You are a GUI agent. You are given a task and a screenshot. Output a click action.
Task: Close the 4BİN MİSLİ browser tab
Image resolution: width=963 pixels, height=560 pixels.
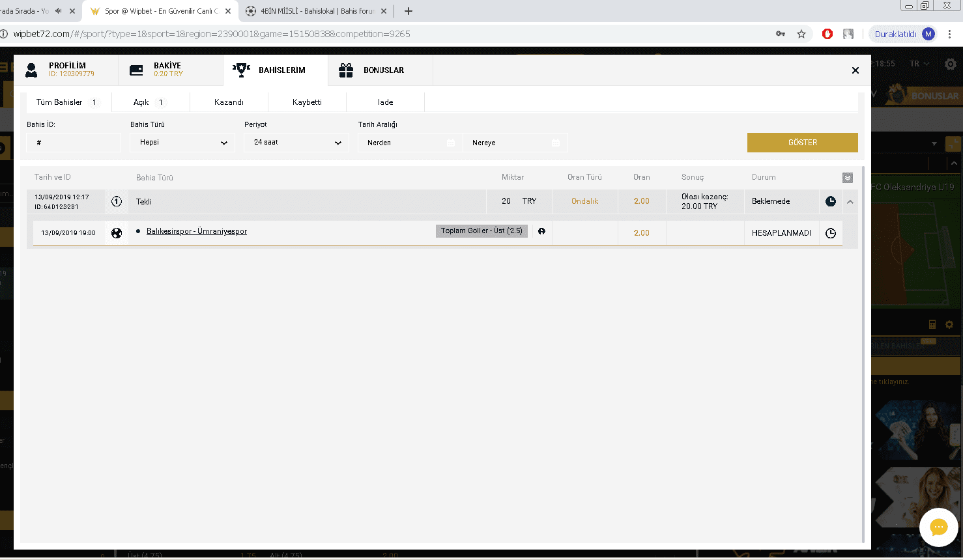384,11
